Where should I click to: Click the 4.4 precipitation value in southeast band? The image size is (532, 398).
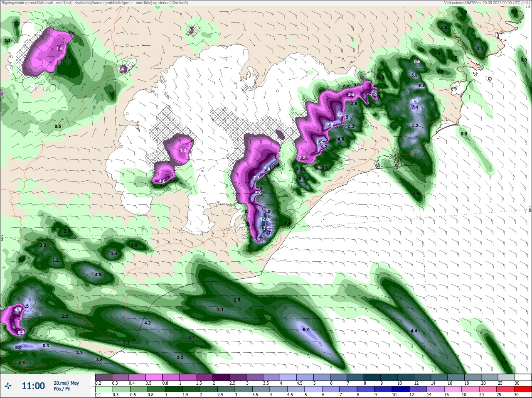pyautogui.click(x=414, y=331)
